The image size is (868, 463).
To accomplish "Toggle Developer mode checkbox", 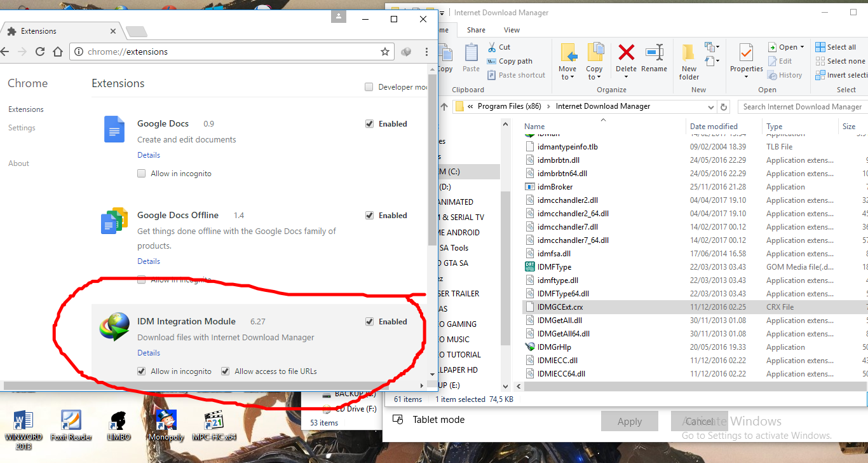I will pos(369,87).
